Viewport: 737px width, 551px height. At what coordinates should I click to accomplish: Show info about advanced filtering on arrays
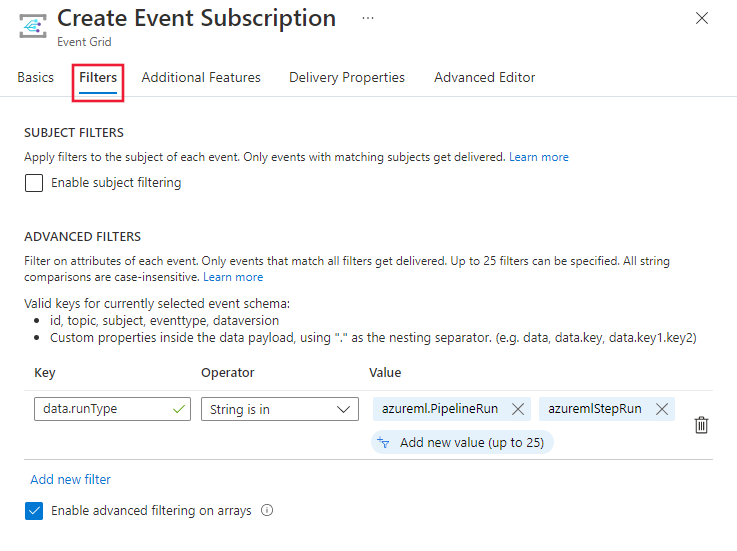click(267, 510)
